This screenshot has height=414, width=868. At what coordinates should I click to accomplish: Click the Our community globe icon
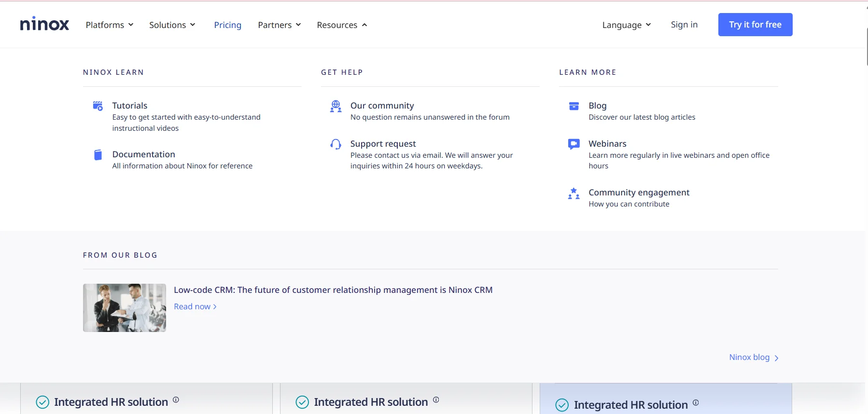point(336,106)
